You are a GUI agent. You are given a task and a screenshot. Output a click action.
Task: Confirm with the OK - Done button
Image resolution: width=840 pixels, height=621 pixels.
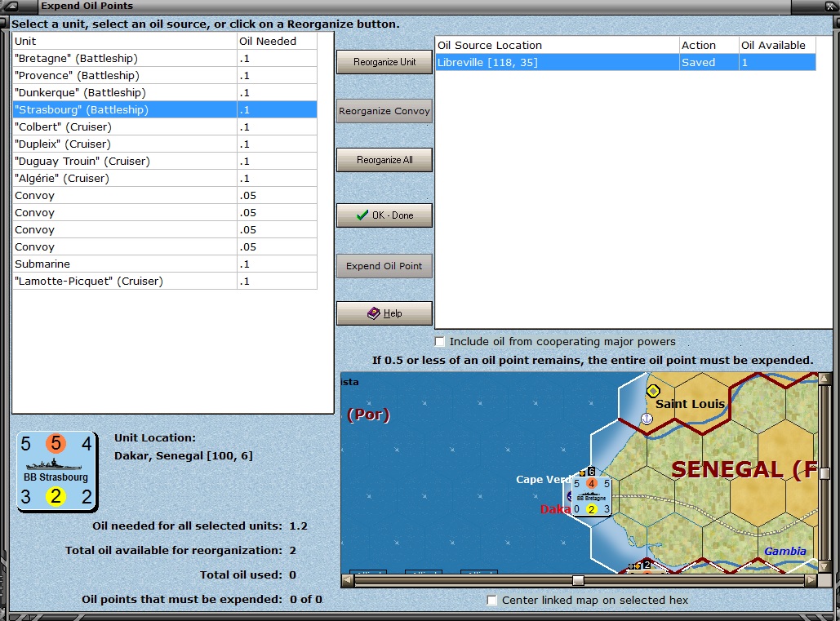(384, 215)
